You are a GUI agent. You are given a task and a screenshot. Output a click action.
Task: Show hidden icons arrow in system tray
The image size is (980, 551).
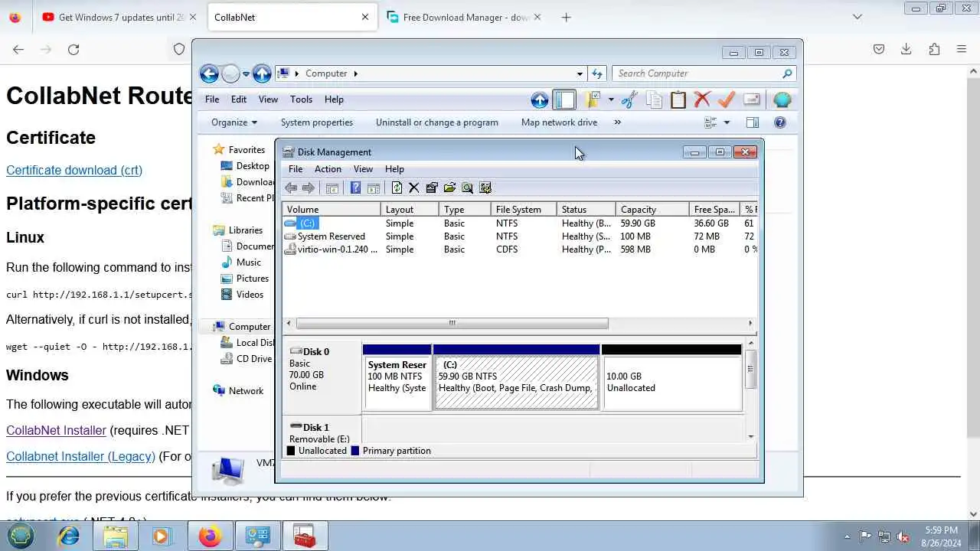pyautogui.click(x=847, y=536)
